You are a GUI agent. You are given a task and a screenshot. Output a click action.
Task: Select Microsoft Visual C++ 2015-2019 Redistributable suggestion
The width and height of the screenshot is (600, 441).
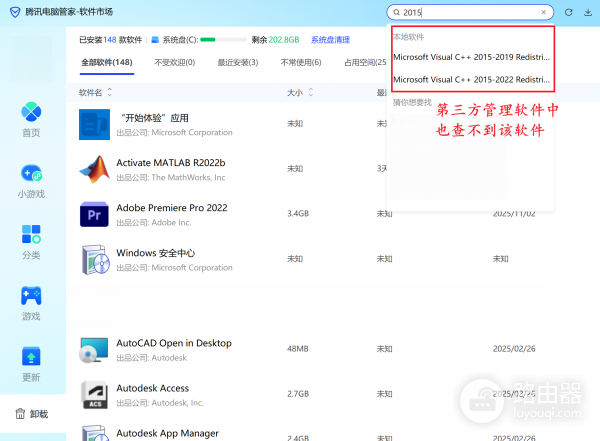(471, 57)
